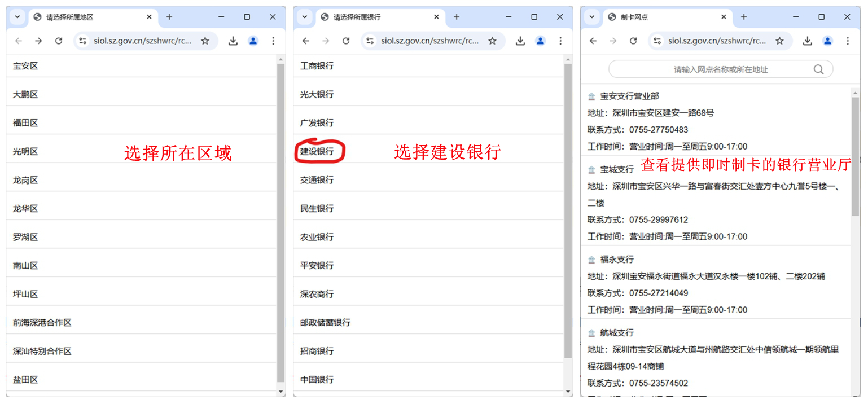
Task: Click the search magnifier in 制卡网点 page
Action: 819,69
